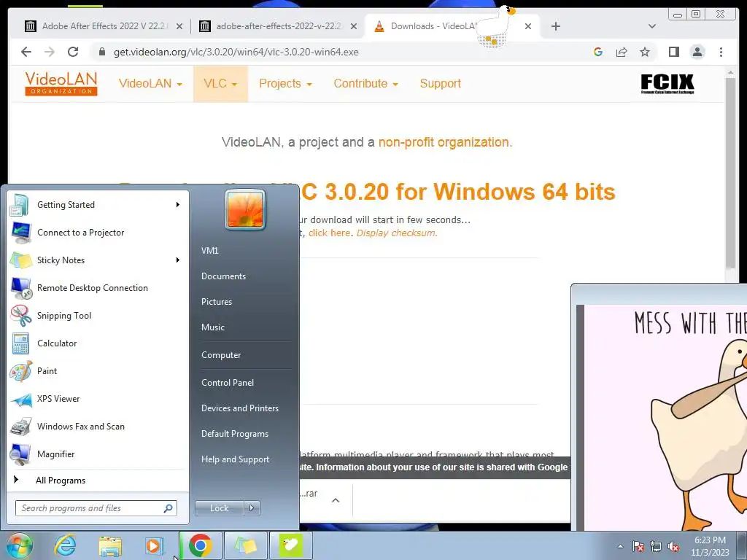Image resolution: width=747 pixels, height=560 pixels.
Task: Click the Google icon in address bar
Action: pos(598,52)
